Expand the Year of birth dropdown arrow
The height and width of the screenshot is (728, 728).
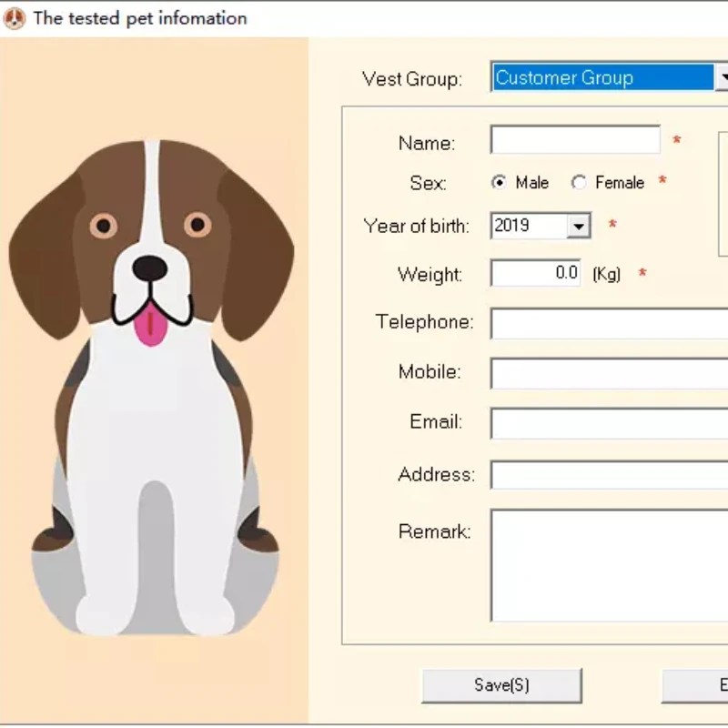578,226
